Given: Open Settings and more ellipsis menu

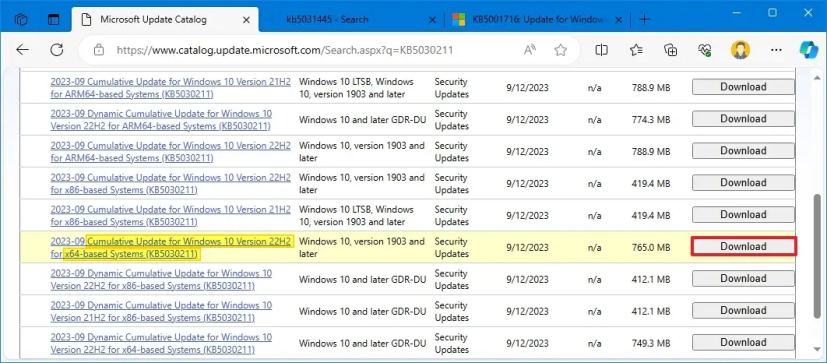Looking at the screenshot, I should (776, 50).
